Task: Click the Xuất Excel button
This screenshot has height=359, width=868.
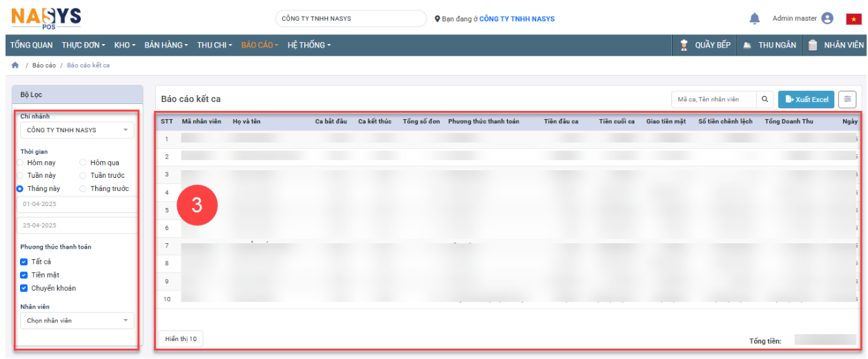Action: point(806,99)
